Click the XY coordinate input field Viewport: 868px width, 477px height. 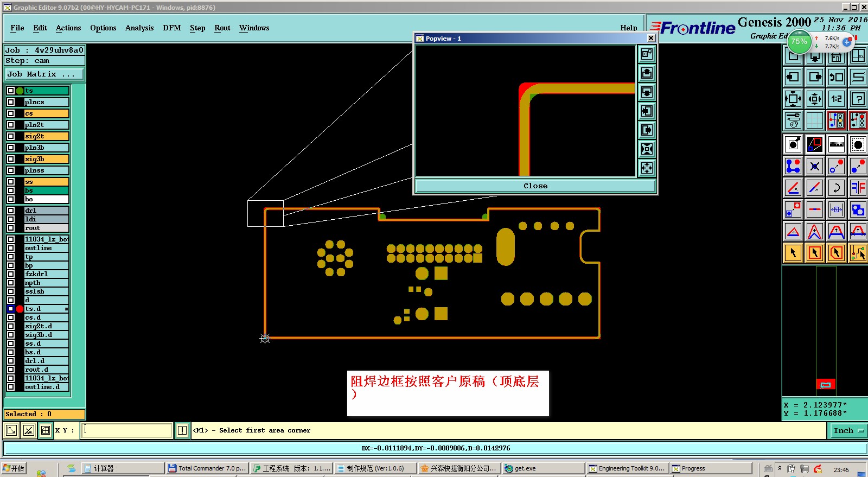pos(127,430)
